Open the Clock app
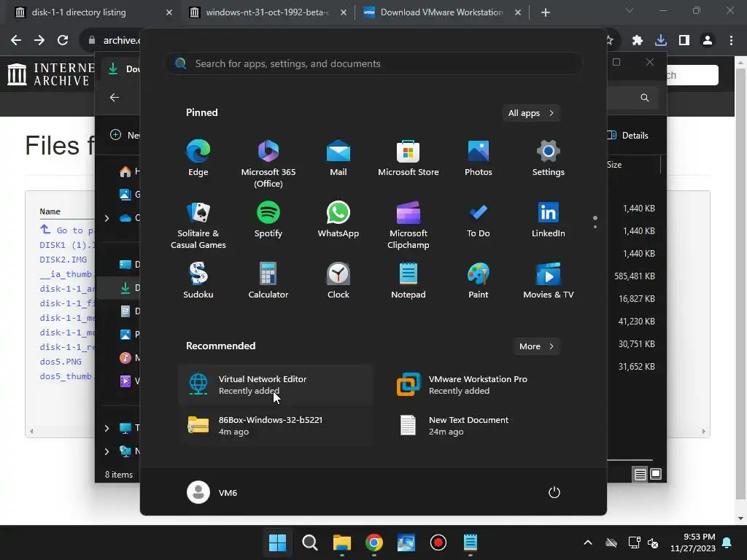The image size is (747, 560). [338, 281]
